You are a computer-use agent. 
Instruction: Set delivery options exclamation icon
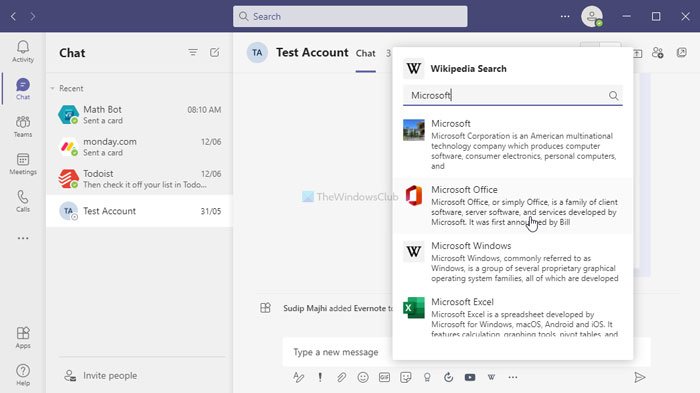320,377
